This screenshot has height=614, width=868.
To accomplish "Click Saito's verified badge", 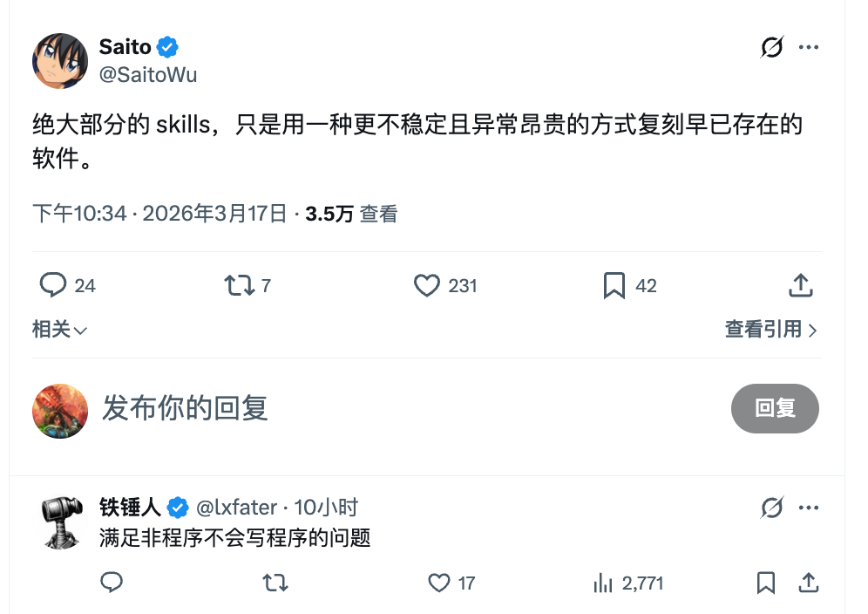I will coord(166,47).
